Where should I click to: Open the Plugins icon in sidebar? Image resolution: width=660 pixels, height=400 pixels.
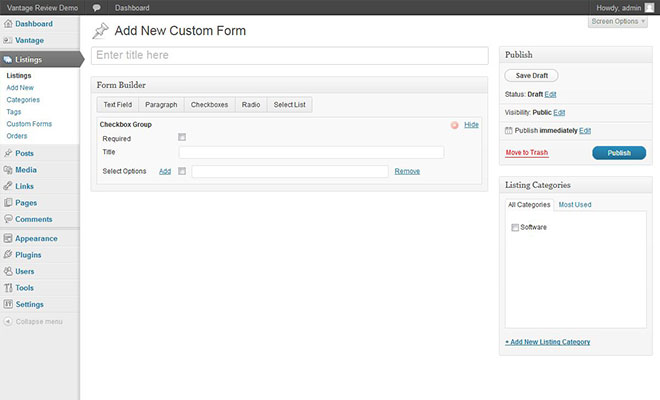pyautogui.click(x=8, y=255)
